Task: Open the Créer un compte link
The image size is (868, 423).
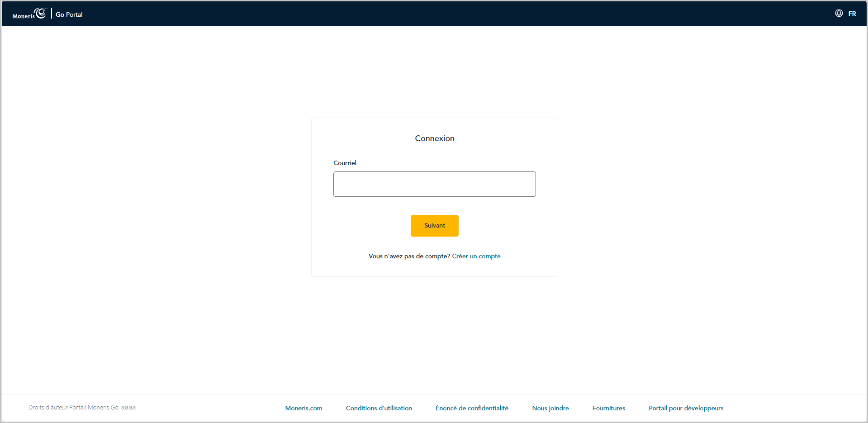Action: (476, 256)
